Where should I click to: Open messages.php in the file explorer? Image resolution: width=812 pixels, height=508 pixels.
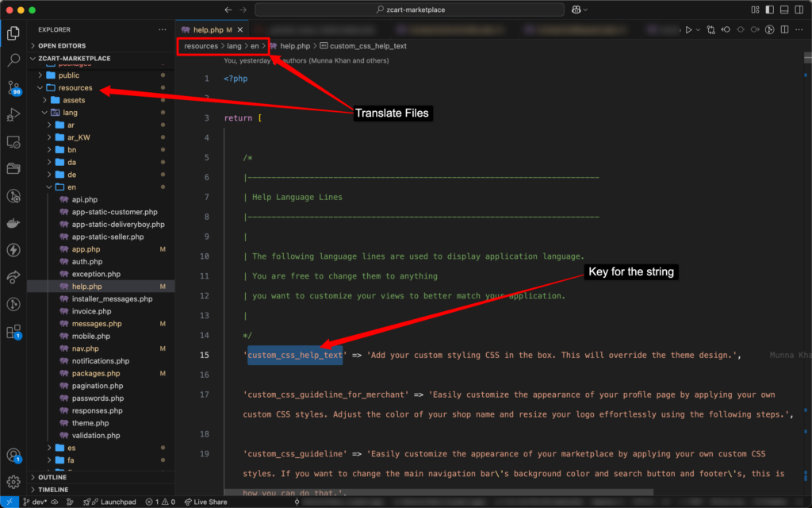97,324
